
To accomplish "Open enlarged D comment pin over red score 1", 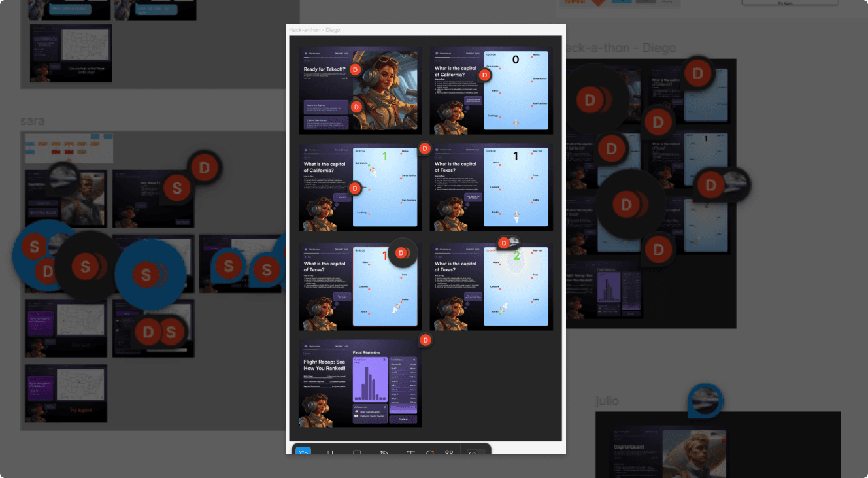I will [x=403, y=252].
